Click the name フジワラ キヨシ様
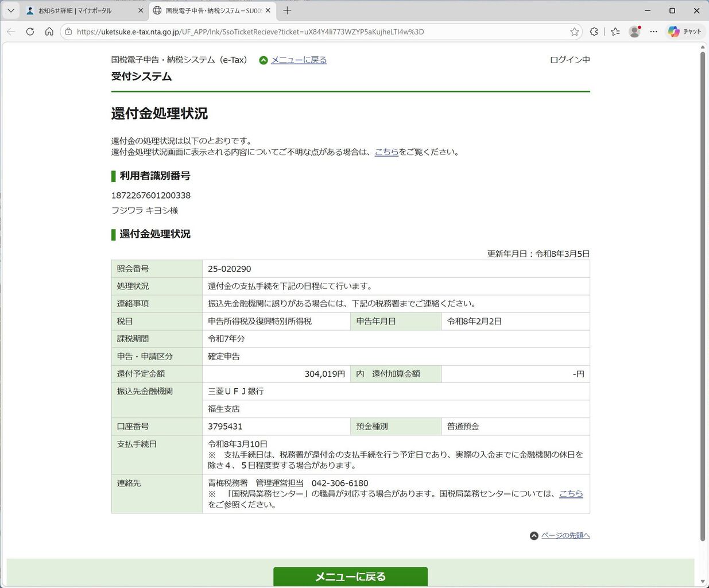The image size is (709, 588). (145, 210)
